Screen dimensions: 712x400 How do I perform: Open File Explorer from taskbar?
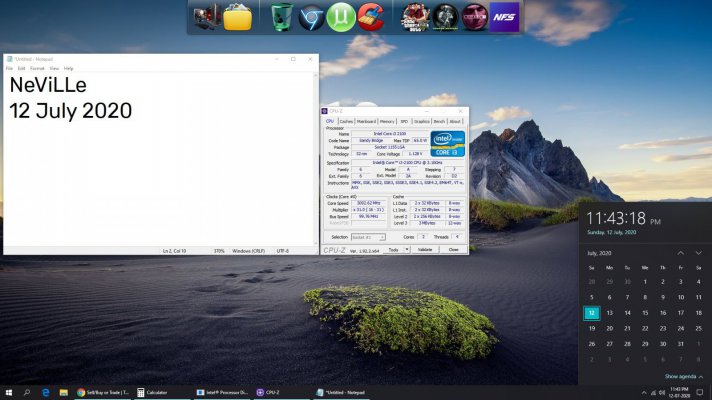[63, 392]
